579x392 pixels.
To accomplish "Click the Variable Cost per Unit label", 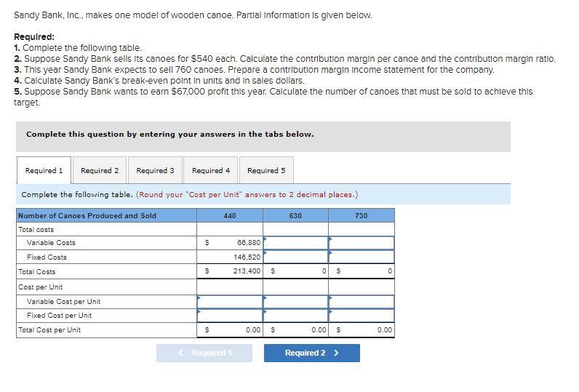I will click(x=63, y=302).
